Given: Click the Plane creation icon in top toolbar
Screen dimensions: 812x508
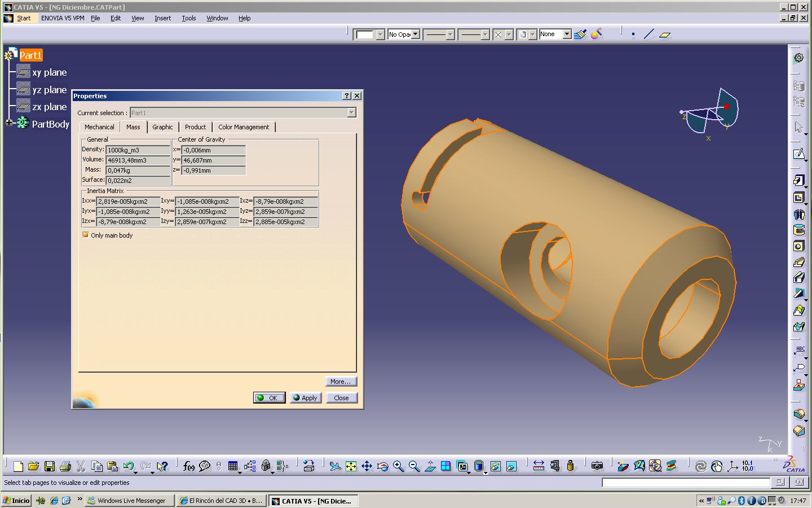Looking at the screenshot, I should click(665, 34).
